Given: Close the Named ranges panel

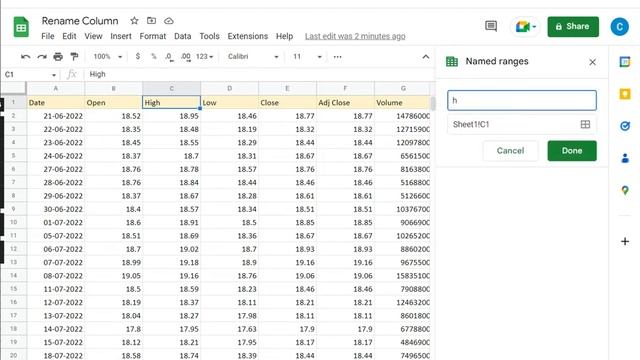Looking at the screenshot, I should click(592, 62).
